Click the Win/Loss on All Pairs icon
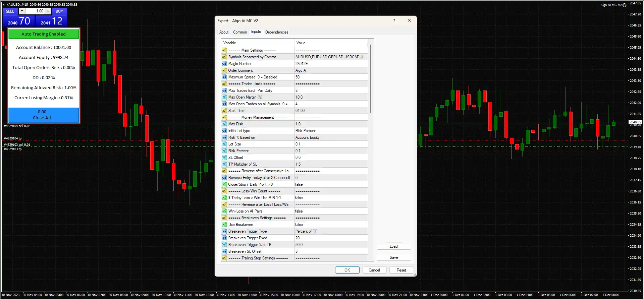644x299 pixels. coord(224,211)
